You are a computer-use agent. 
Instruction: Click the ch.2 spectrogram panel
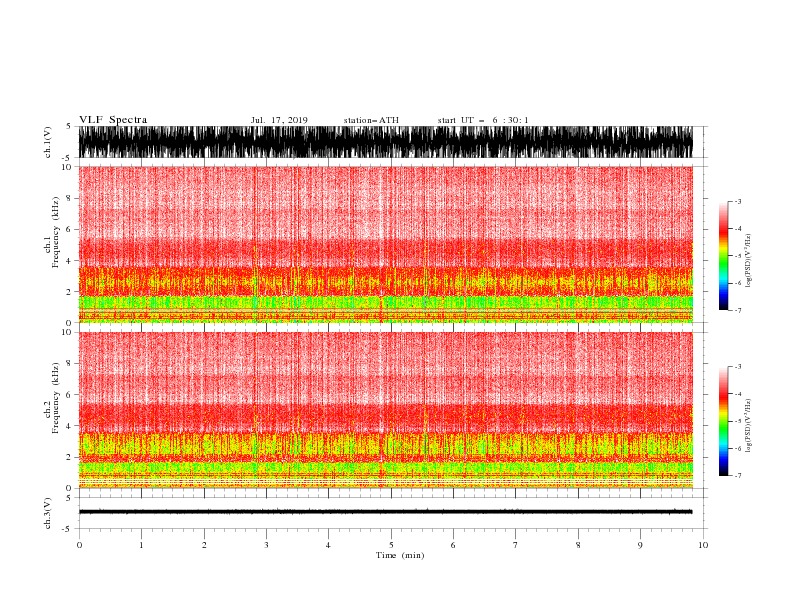(385, 410)
